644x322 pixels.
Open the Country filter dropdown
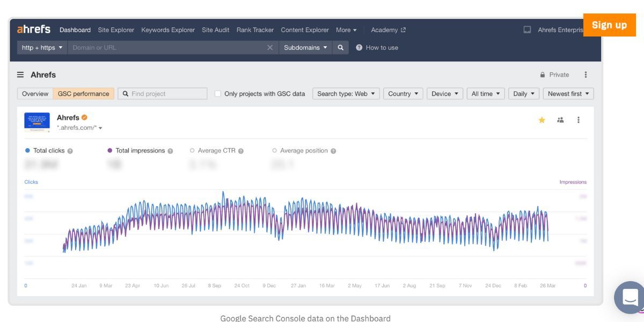coord(403,93)
